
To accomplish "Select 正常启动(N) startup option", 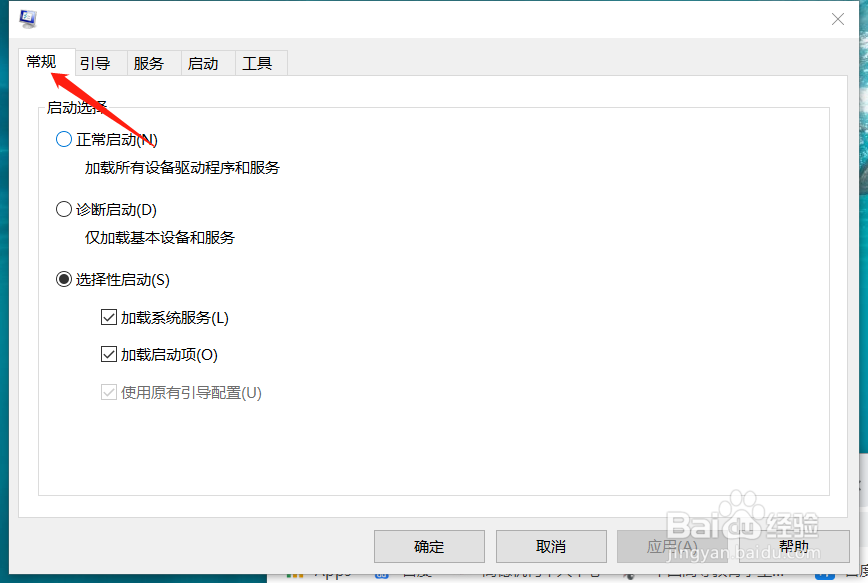I will [x=63, y=139].
